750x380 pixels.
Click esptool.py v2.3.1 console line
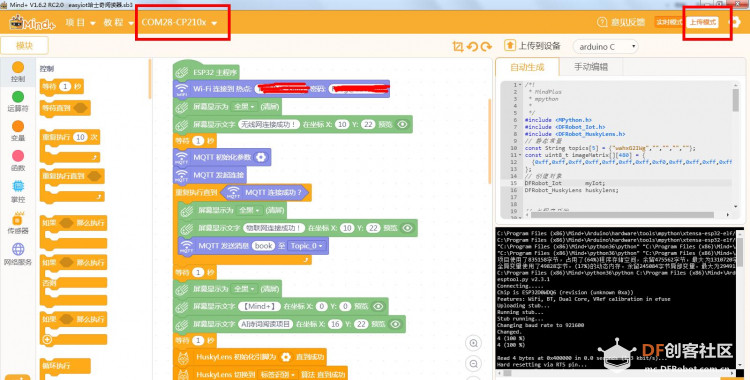pos(523,279)
